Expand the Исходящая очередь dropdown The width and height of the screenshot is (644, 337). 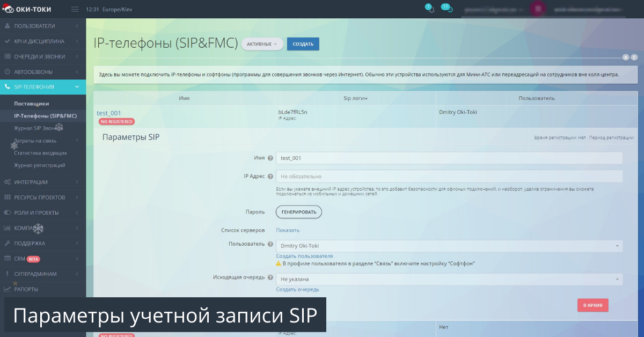(x=449, y=279)
